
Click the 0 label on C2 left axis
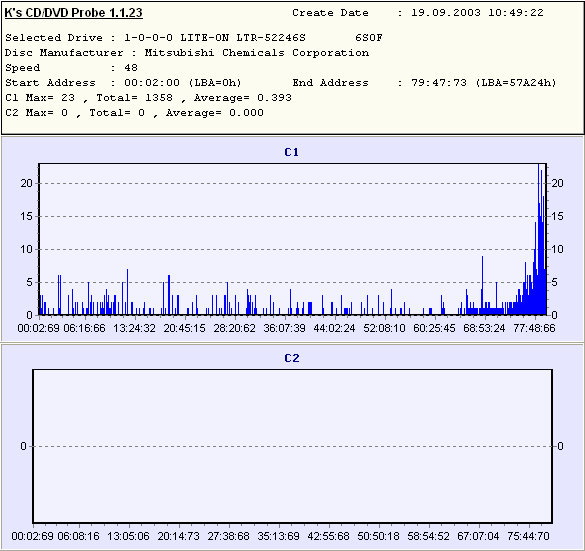[24, 446]
